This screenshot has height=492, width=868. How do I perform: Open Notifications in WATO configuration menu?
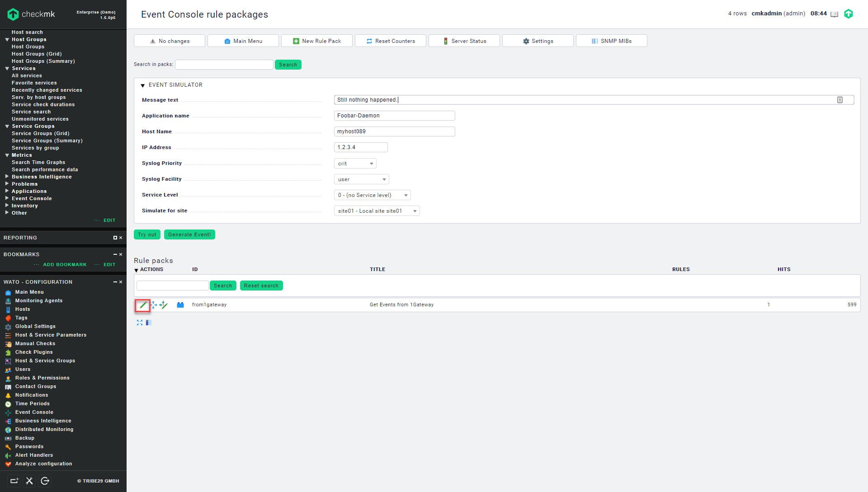(x=31, y=395)
